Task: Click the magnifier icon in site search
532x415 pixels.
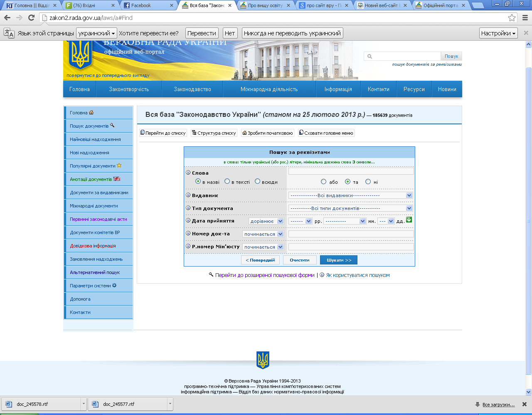Action: (369, 56)
